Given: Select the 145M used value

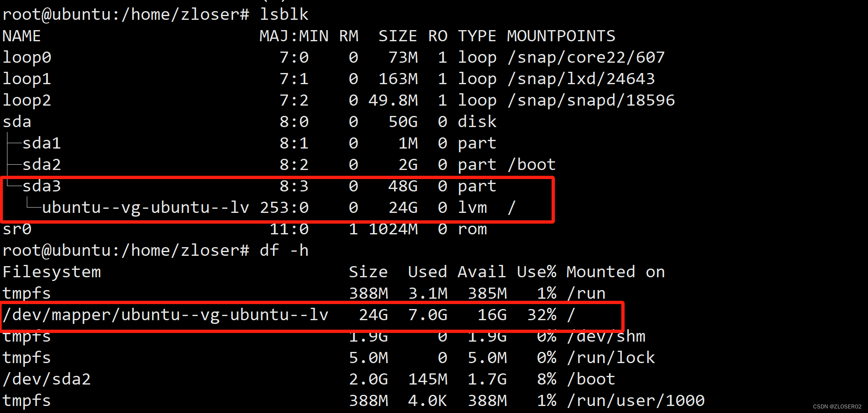Looking at the screenshot, I should [428, 379].
